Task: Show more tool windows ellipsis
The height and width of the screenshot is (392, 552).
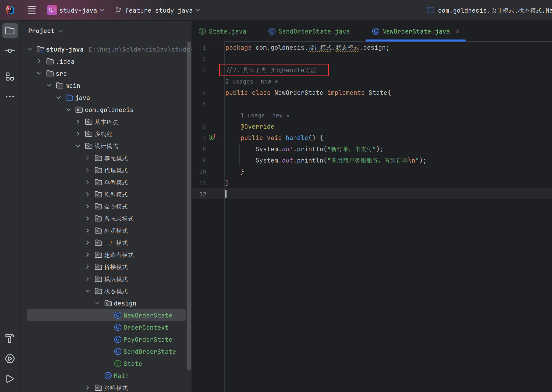Action: pos(10,97)
